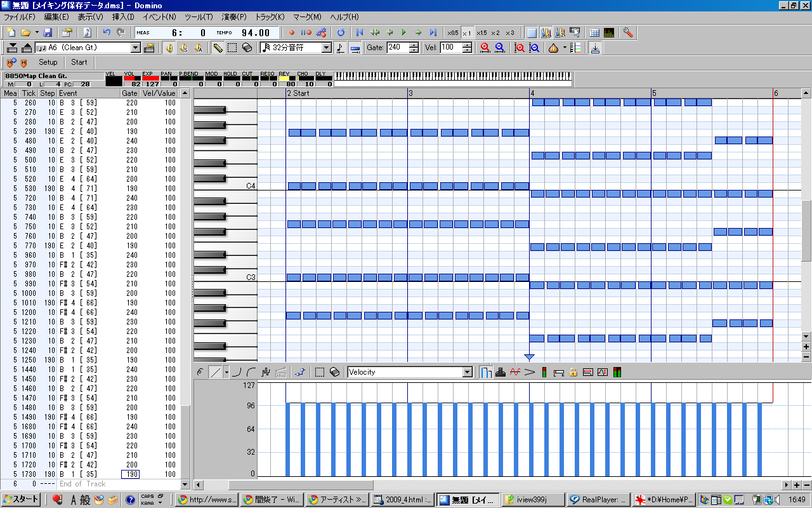This screenshot has width=812, height=508.
Task: Click the undo arrow icon
Action: pyautogui.click(x=107, y=32)
